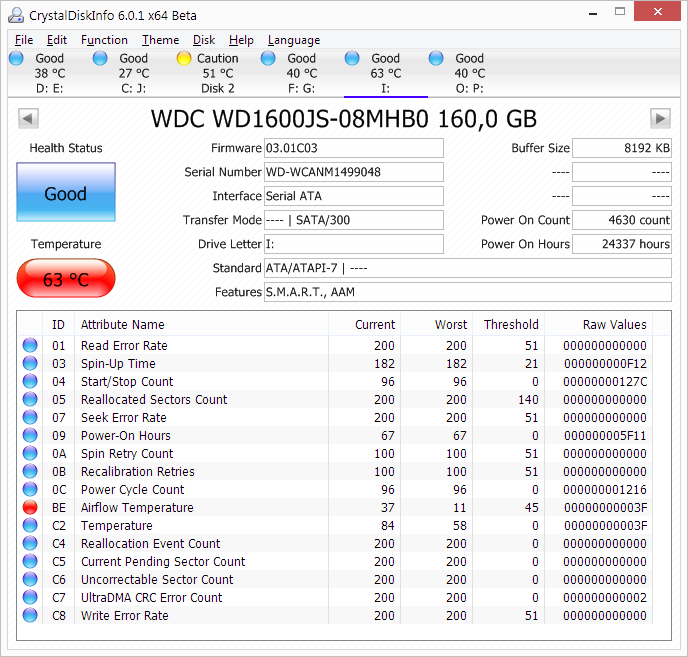Select the "Write Error Rate" attribute name
The width and height of the screenshot is (688, 657).
[125, 615]
